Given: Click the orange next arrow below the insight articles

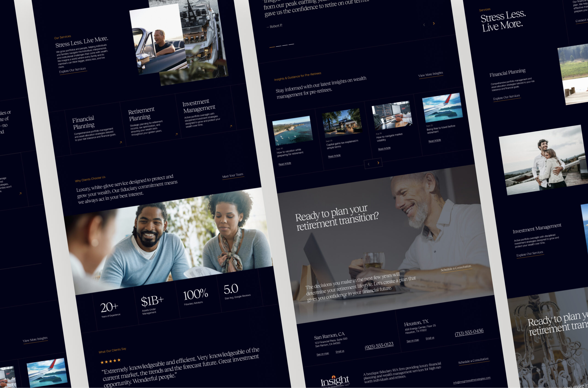Looking at the screenshot, I should (378, 163).
